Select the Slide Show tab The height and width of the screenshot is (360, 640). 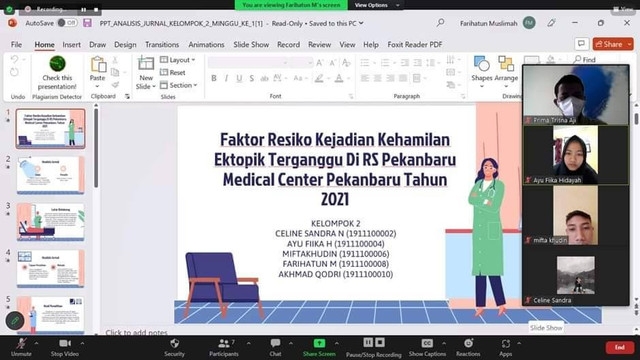(x=251, y=44)
